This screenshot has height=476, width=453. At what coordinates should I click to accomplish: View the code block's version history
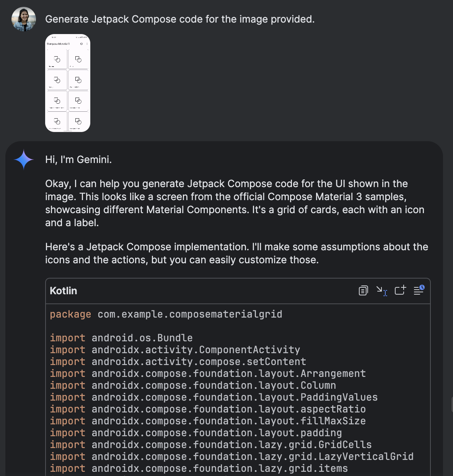coord(419,290)
